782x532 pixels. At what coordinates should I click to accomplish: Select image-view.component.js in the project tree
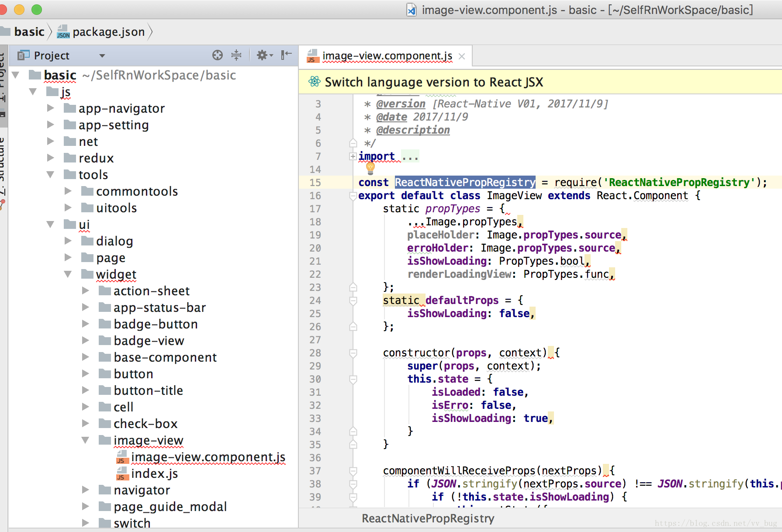pos(208,457)
